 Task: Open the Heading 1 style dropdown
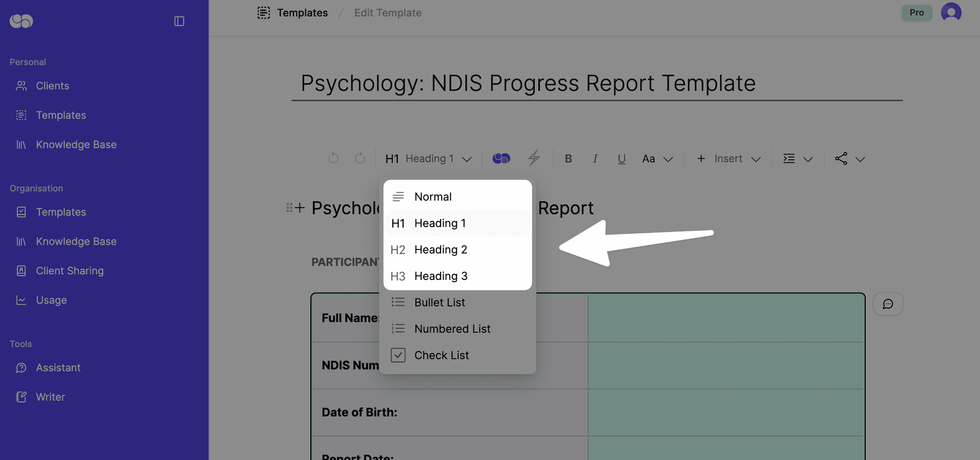tap(428, 159)
